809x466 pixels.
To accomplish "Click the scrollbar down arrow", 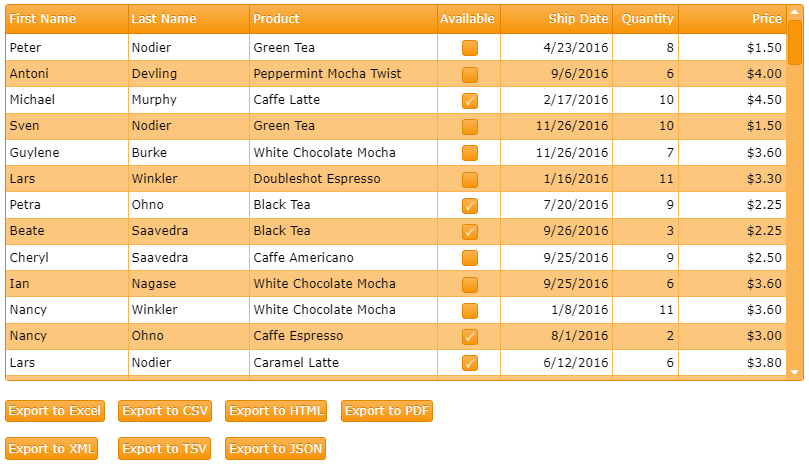I will (x=795, y=372).
